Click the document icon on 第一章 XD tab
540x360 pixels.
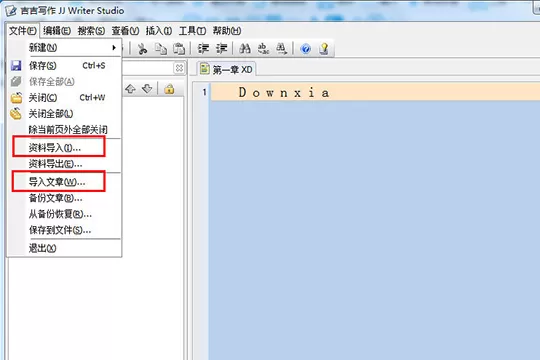point(205,69)
